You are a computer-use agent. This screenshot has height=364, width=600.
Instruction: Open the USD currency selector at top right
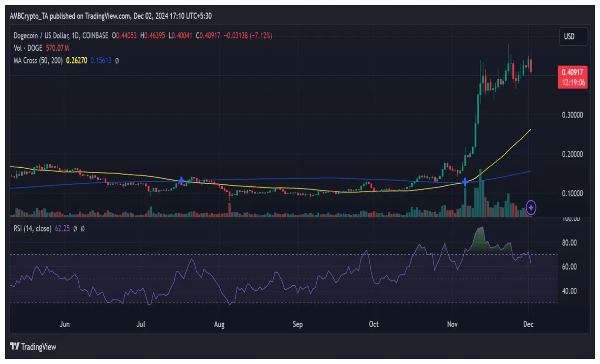click(573, 36)
